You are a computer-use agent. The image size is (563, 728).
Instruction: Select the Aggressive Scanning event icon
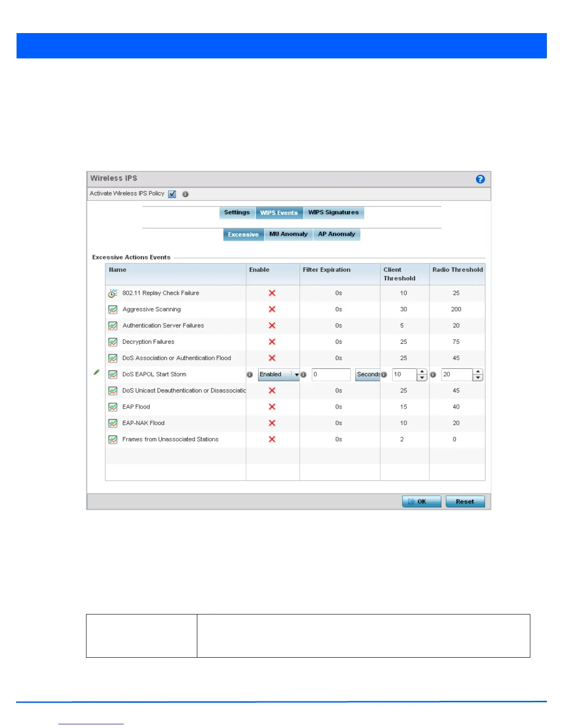point(113,310)
